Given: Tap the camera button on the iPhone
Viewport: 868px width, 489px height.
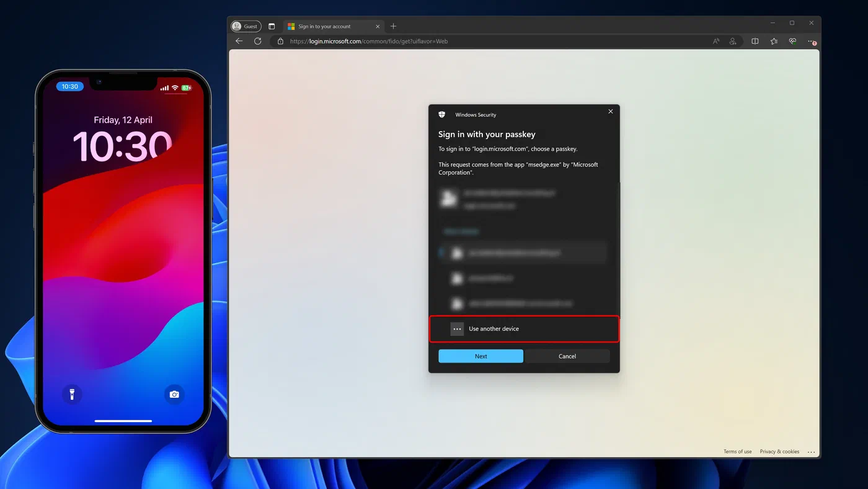Looking at the screenshot, I should pyautogui.click(x=174, y=394).
